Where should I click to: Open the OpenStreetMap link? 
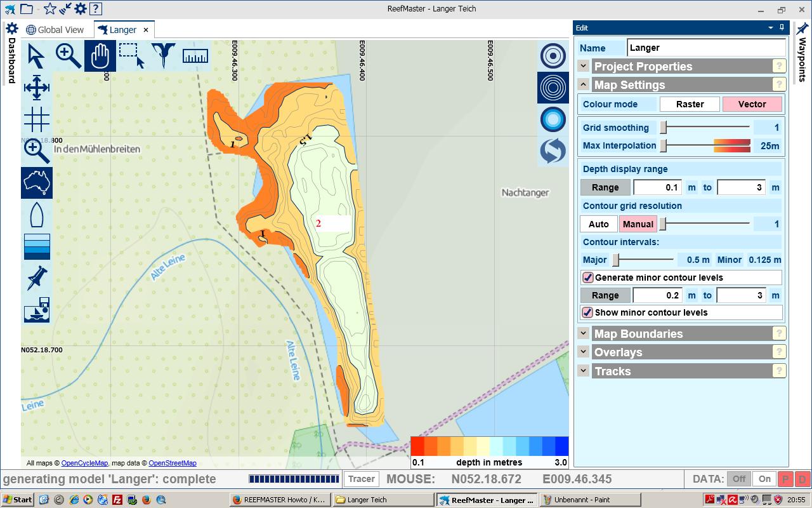coord(173,464)
